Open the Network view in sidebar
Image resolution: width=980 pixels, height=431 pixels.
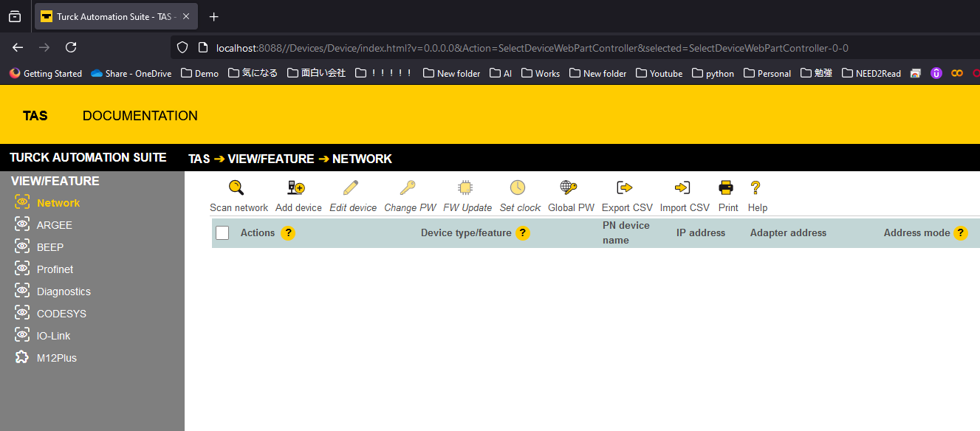pyautogui.click(x=58, y=203)
